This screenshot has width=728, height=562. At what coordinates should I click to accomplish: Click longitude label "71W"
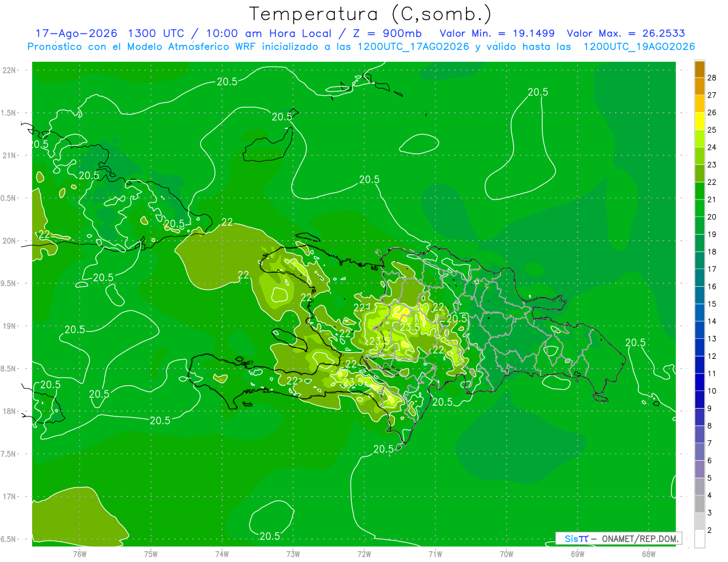click(x=435, y=554)
